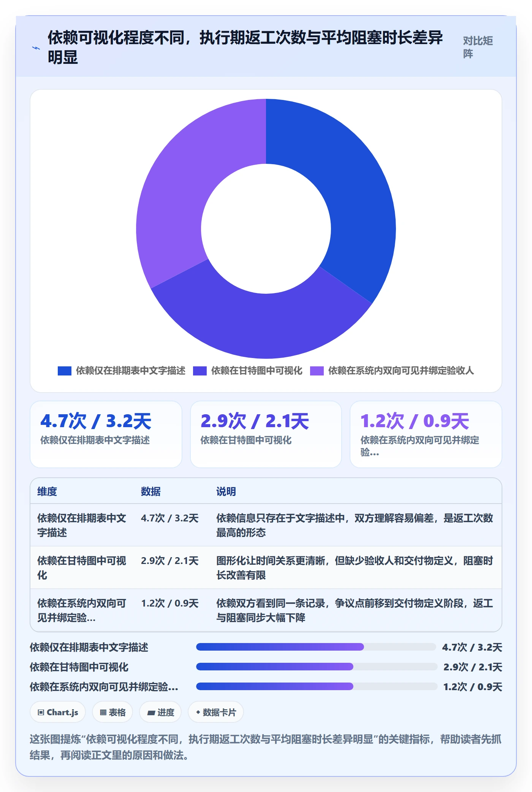Click the 数据卡片 tag chip

[x=216, y=712]
